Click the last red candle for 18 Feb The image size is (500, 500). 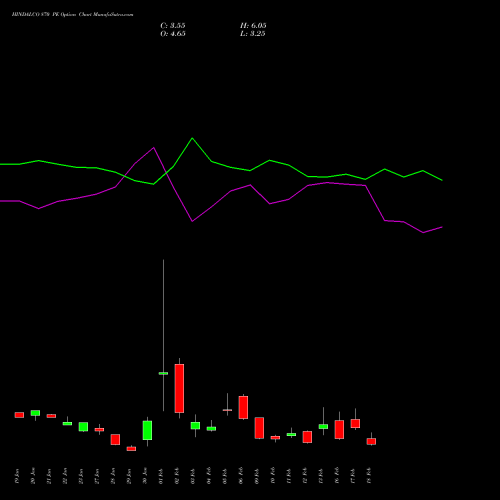(371, 441)
